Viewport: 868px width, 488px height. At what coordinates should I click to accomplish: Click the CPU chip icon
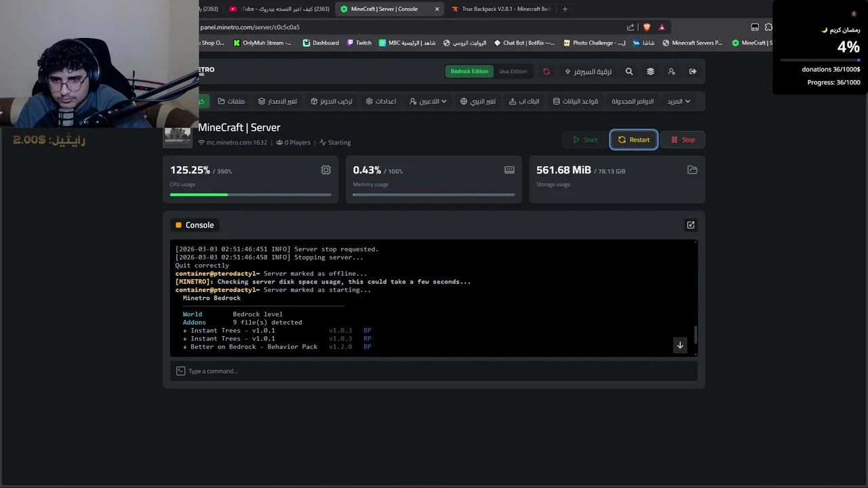(325, 170)
